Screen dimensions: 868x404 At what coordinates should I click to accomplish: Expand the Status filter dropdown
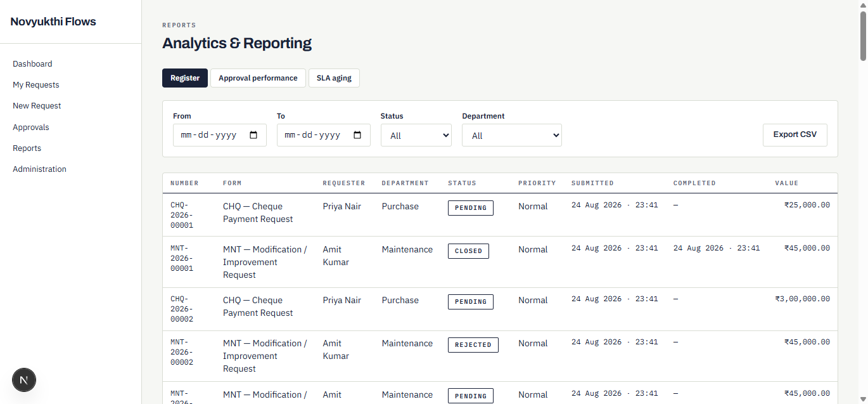tap(416, 135)
